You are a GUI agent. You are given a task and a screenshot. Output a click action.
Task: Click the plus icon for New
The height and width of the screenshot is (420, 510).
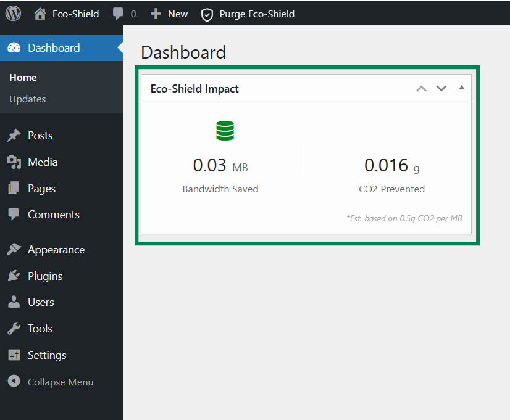click(156, 14)
